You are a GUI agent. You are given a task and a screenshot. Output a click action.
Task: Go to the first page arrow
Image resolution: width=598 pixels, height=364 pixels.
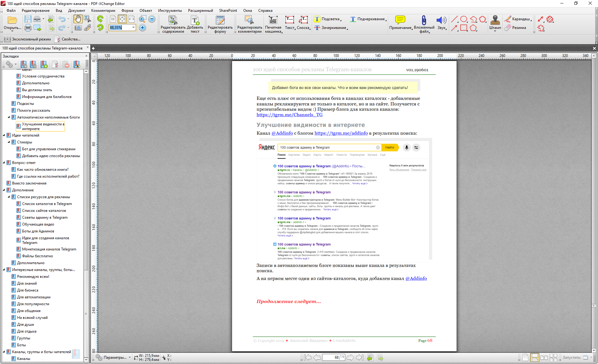308,357
